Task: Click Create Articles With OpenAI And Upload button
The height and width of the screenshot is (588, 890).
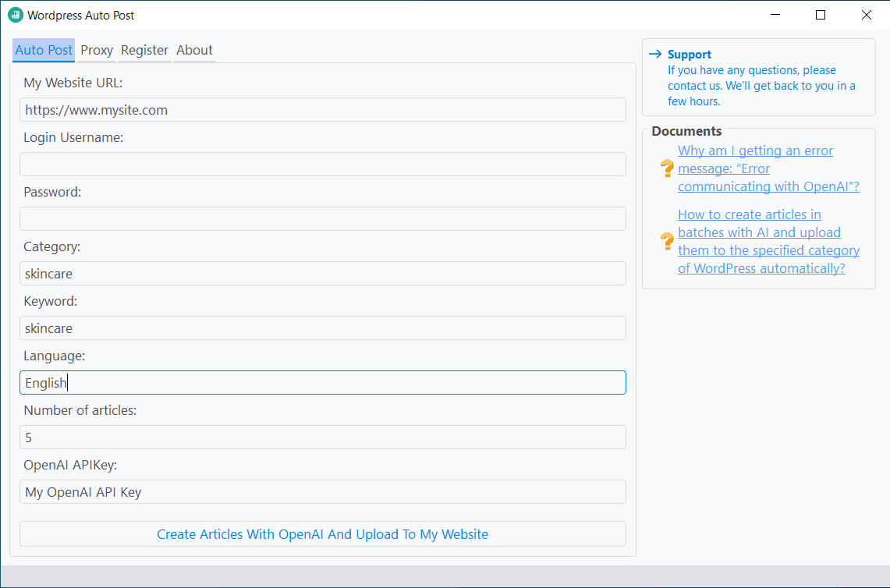Action: coord(323,534)
